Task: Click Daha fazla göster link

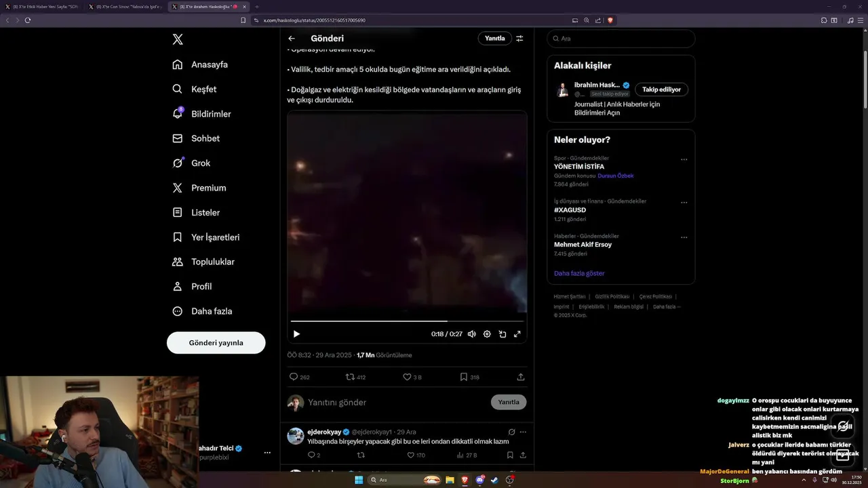Action: [x=579, y=273]
